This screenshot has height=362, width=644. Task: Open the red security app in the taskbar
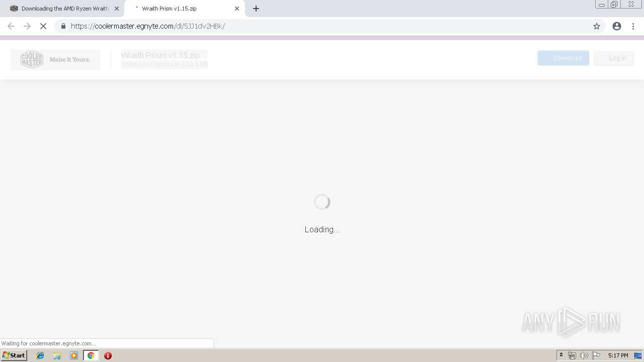[x=108, y=355]
